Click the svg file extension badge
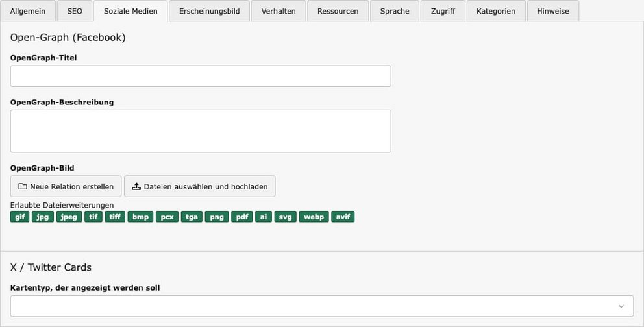The width and height of the screenshot is (644, 327). [x=286, y=217]
